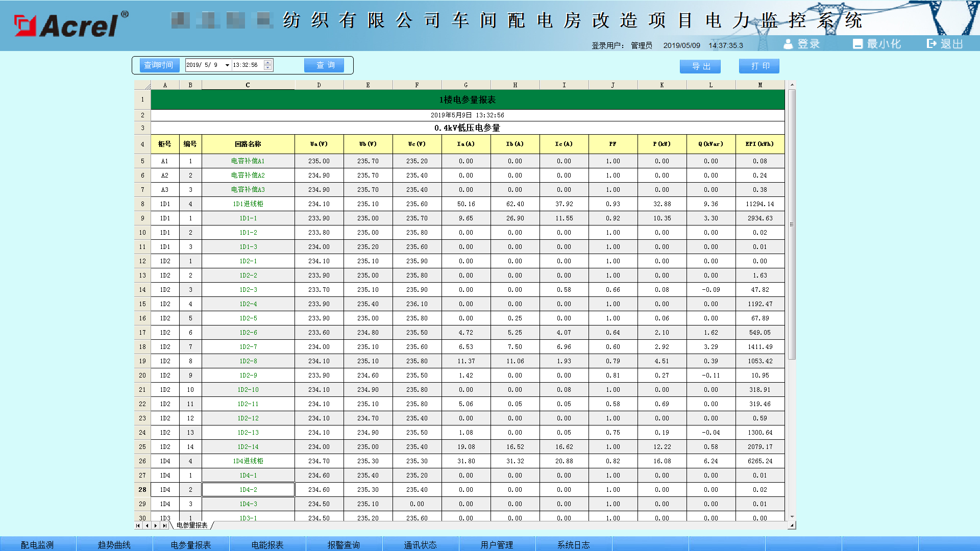Click the 退出 exit icon
Viewport: 980px width, 551px height.
932,44
